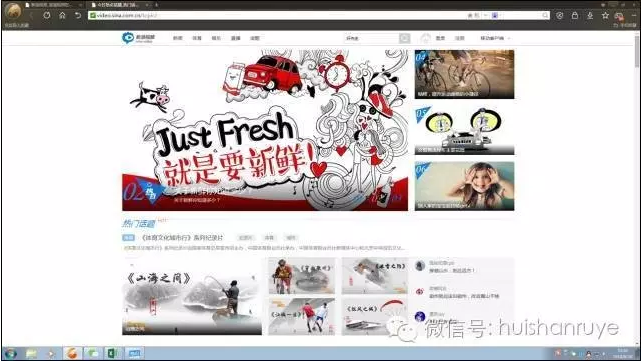Open the Windows Start orb

11,353
